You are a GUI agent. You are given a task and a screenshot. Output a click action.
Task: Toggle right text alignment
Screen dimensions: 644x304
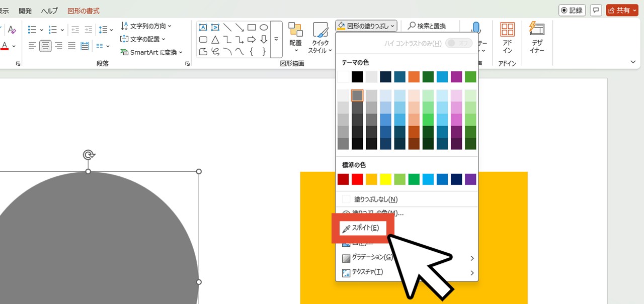coord(58,46)
